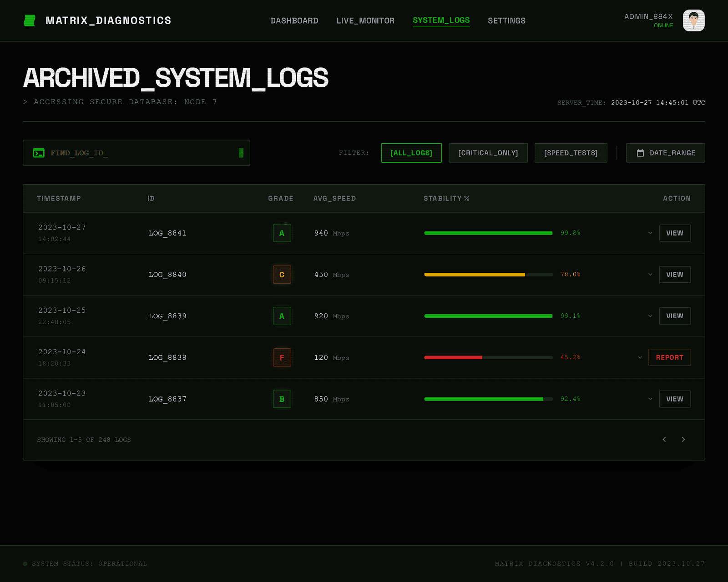Image resolution: width=728 pixels, height=582 pixels.
Task: Click the ADMIN_884X username
Action: (x=648, y=16)
